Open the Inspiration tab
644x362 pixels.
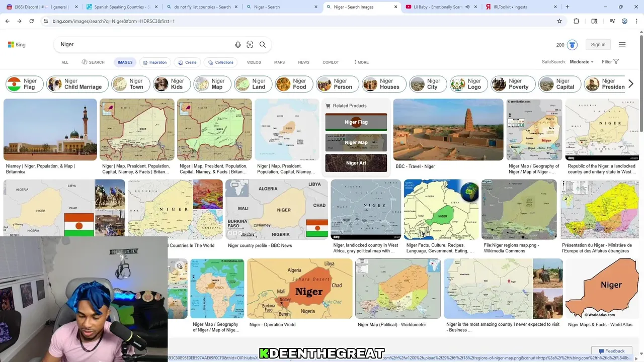click(x=154, y=62)
